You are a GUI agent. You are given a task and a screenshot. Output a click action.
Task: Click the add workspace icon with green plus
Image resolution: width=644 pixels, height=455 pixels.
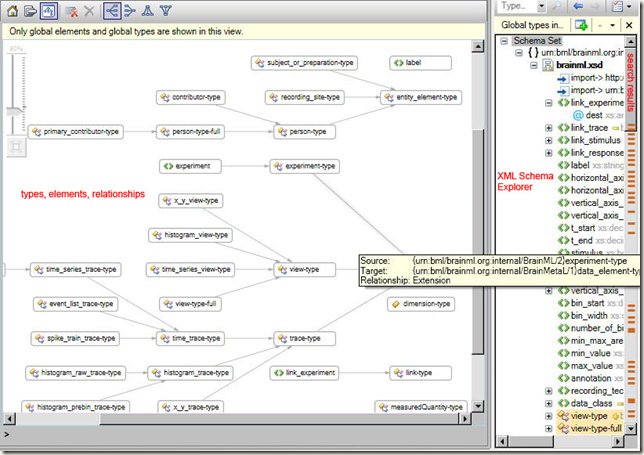(580, 23)
